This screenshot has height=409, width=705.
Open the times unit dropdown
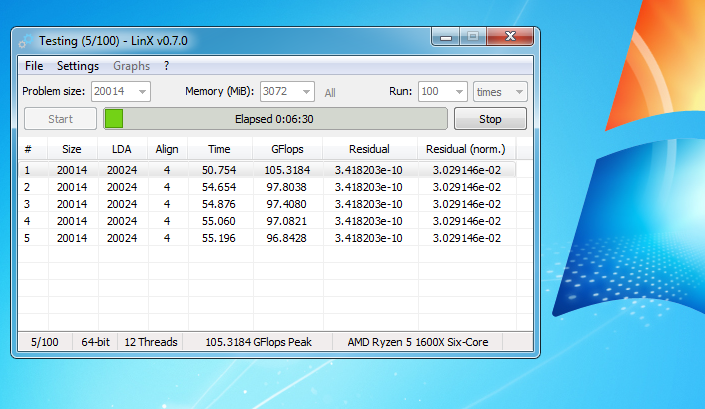500,92
